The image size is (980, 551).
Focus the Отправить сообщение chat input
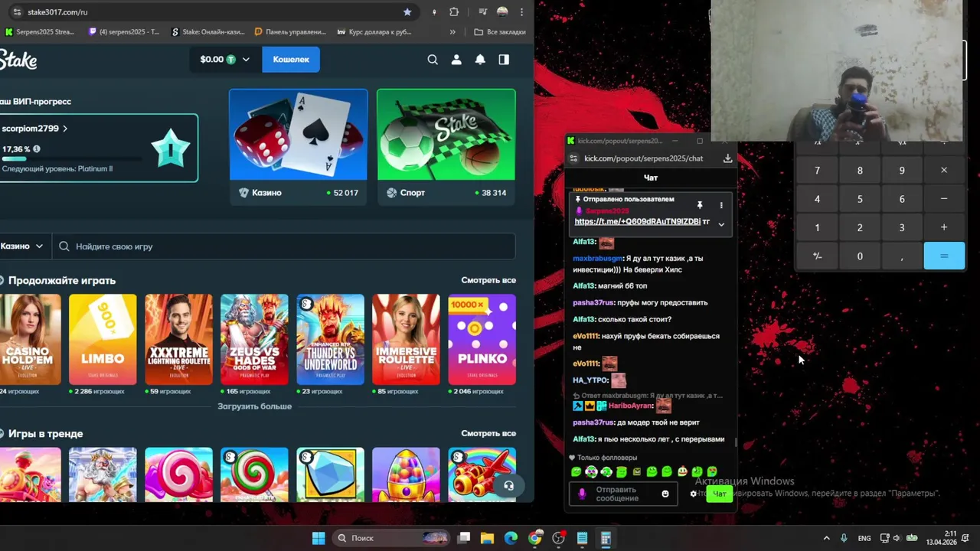(x=624, y=494)
